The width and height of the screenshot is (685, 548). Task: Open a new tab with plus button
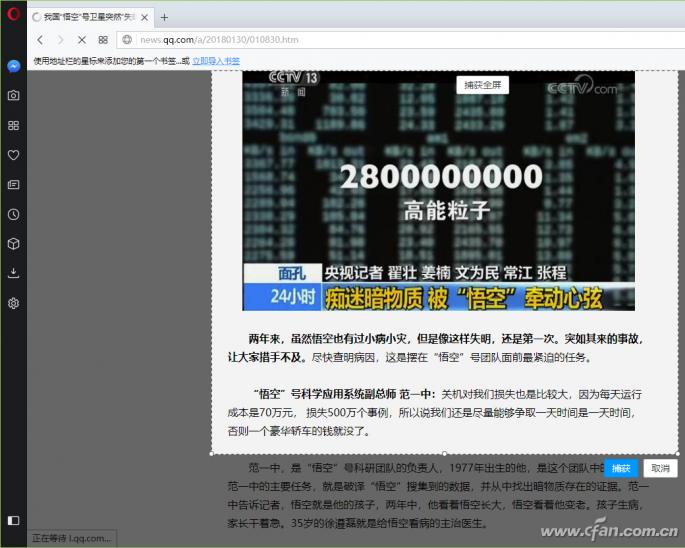[164, 17]
